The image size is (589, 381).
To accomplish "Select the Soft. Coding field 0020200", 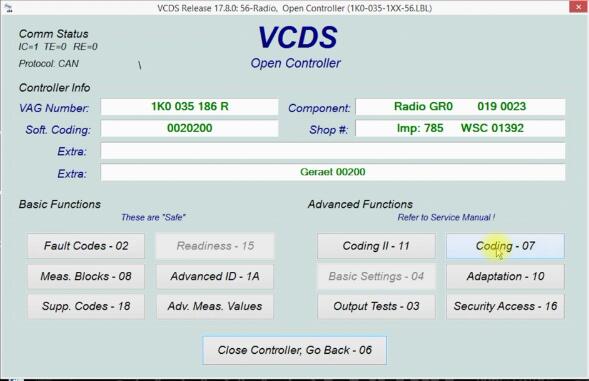I will pyautogui.click(x=190, y=129).
